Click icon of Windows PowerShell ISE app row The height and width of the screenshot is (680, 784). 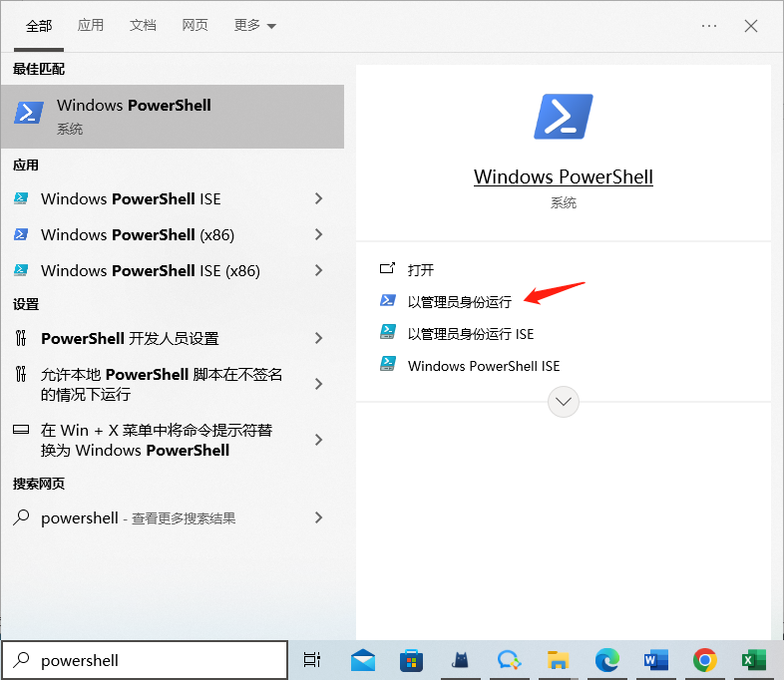(x=21, y=198)
